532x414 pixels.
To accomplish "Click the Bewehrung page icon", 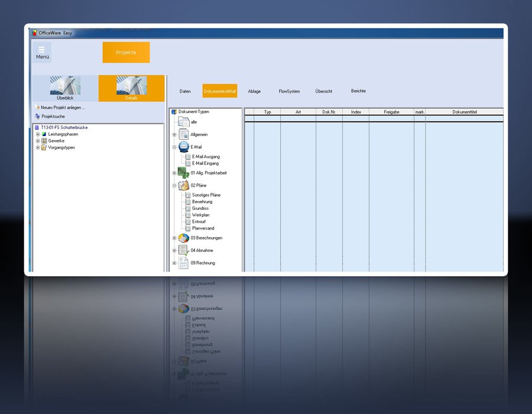I will [x=188, y=202].
